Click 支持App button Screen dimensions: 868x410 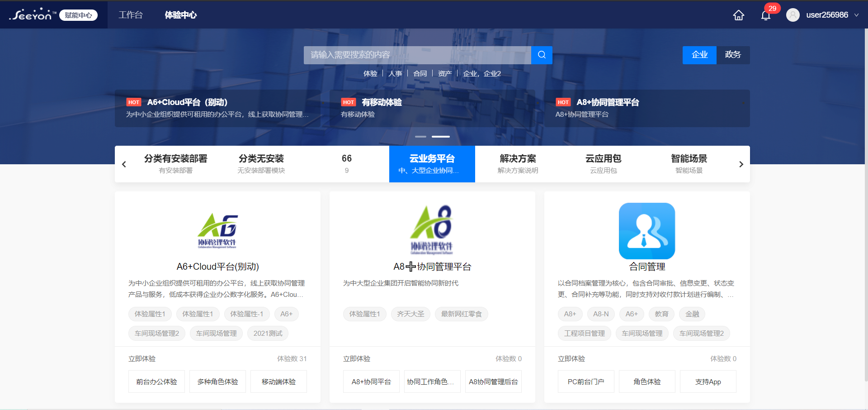tap(708, 381)
